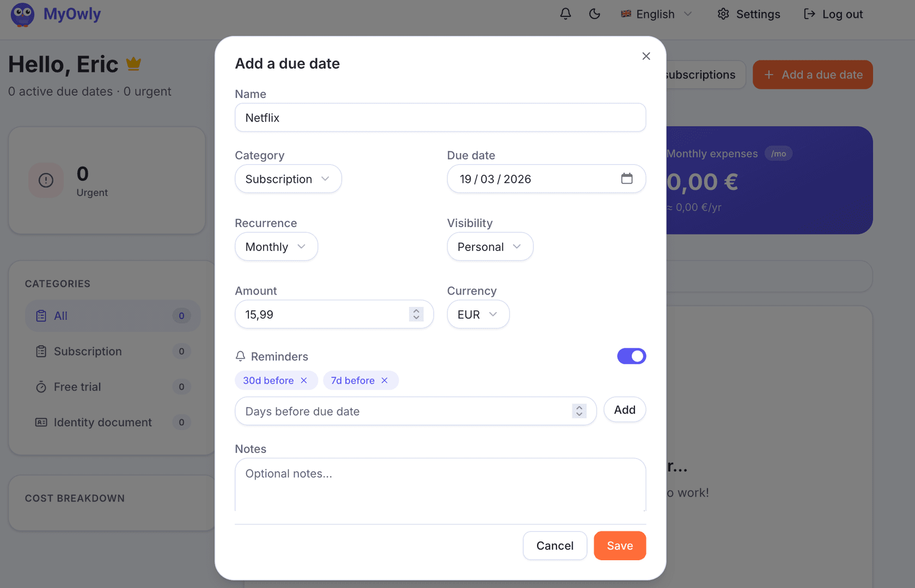Open the Currency EUR dropdown

[x=478, y=315]
